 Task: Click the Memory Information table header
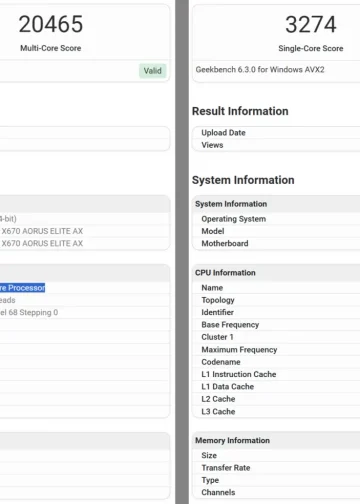(232, 440)
